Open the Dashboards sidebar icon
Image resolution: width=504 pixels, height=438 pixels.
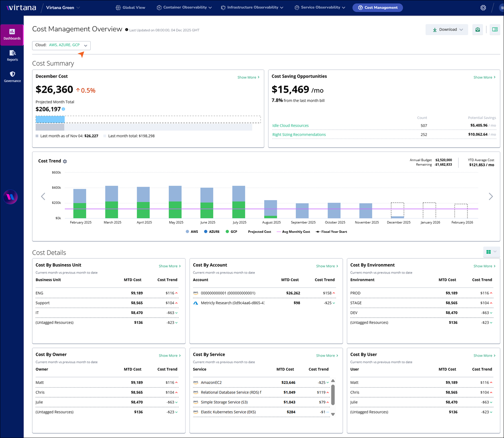[x=12, y=34]
